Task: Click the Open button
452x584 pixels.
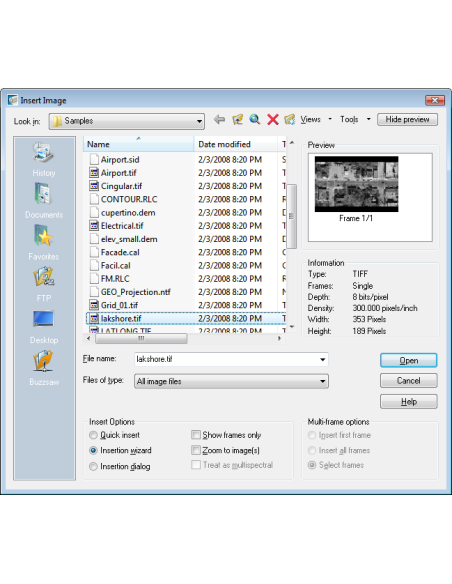Action: [x=409, y=361]
